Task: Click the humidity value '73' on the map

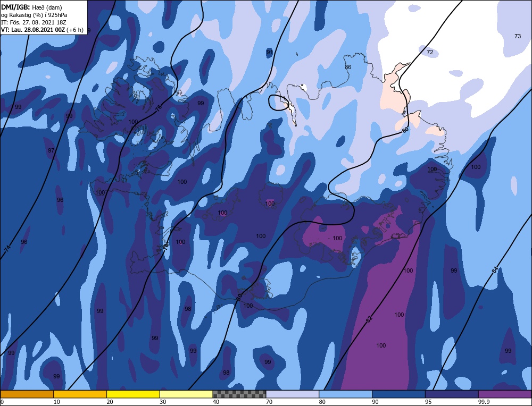Action: click(518, 36)
